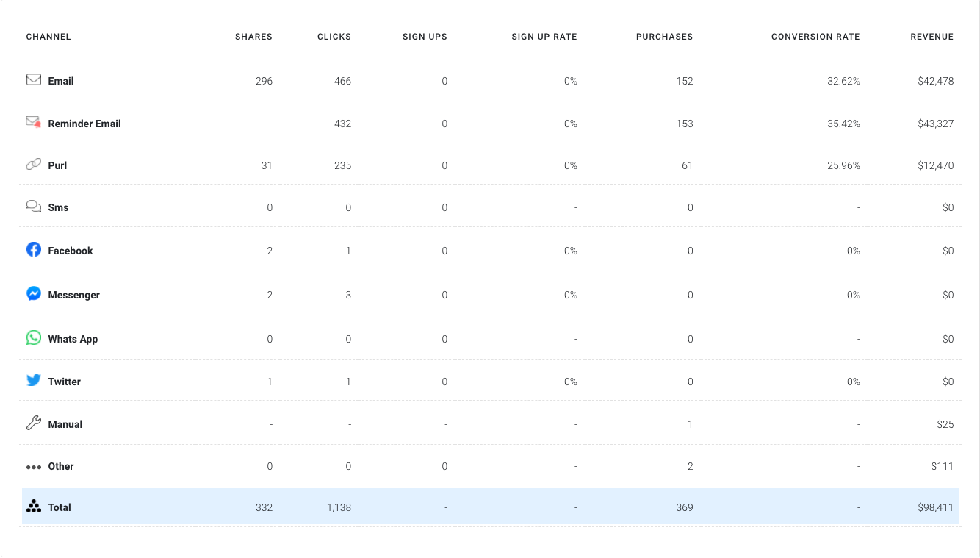Click the Facebook logo icon

click(x=34, y=250)
